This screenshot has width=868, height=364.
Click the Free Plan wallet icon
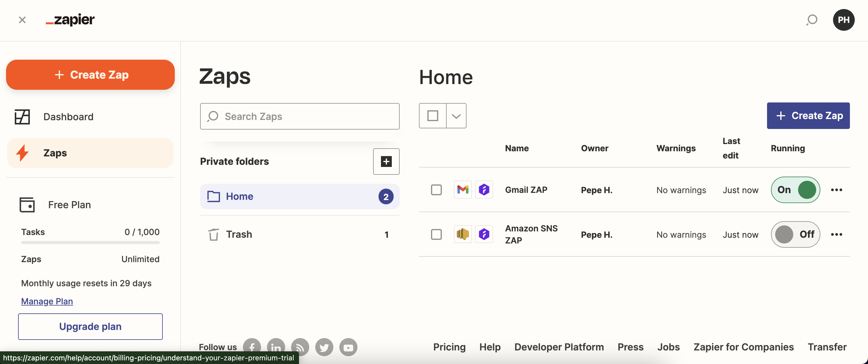27,205
